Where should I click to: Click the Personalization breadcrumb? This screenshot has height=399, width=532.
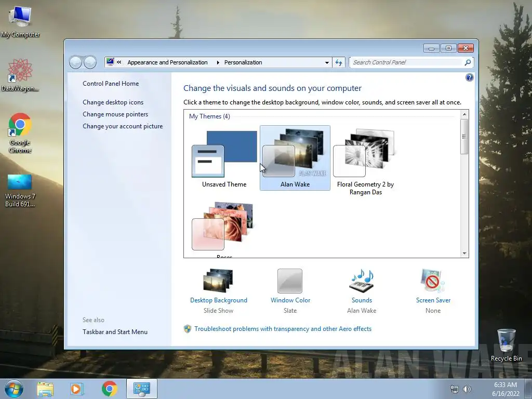(243, 62)
